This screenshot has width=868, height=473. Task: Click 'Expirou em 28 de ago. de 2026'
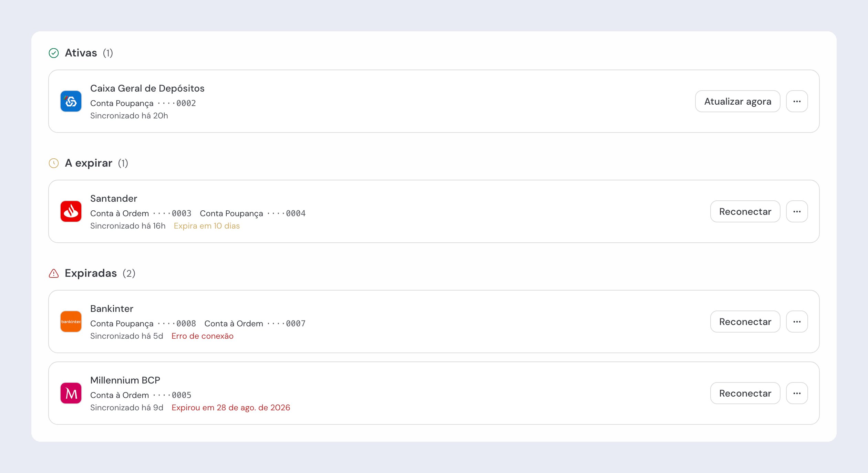click(231, 408)
